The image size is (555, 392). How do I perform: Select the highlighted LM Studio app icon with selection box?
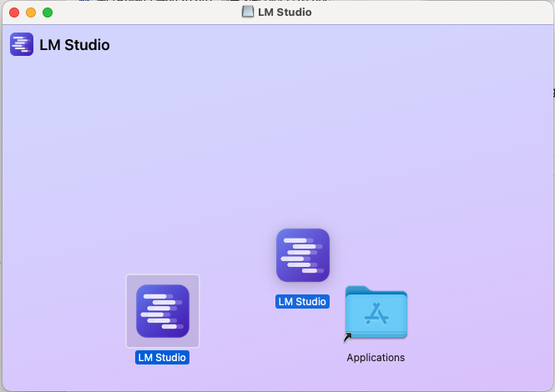(x=163, y=311)
